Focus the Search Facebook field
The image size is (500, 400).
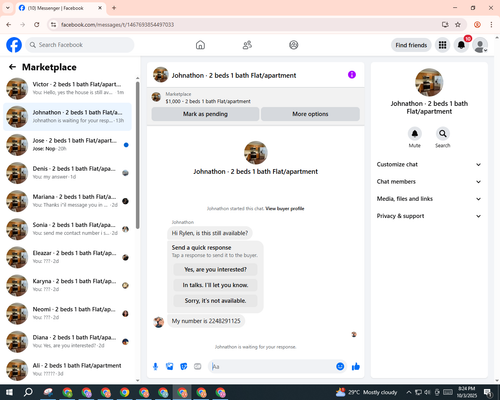(x=80, y=45)
